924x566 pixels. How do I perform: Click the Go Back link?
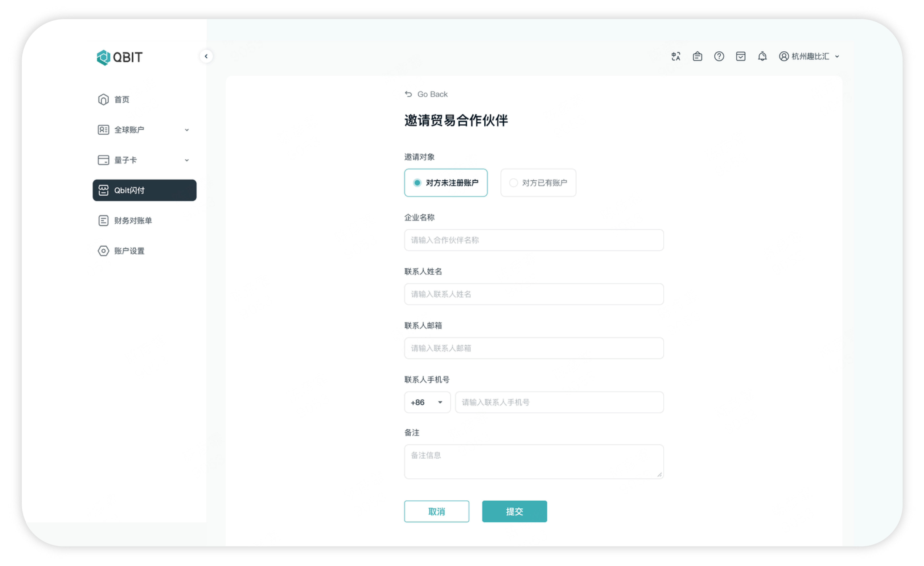[x=426, y=94]
